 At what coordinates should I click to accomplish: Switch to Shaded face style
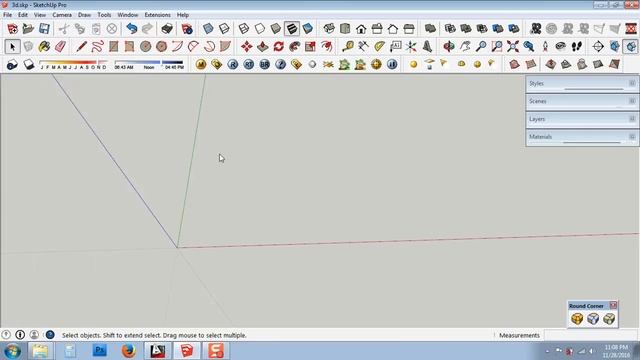(276, 29)
